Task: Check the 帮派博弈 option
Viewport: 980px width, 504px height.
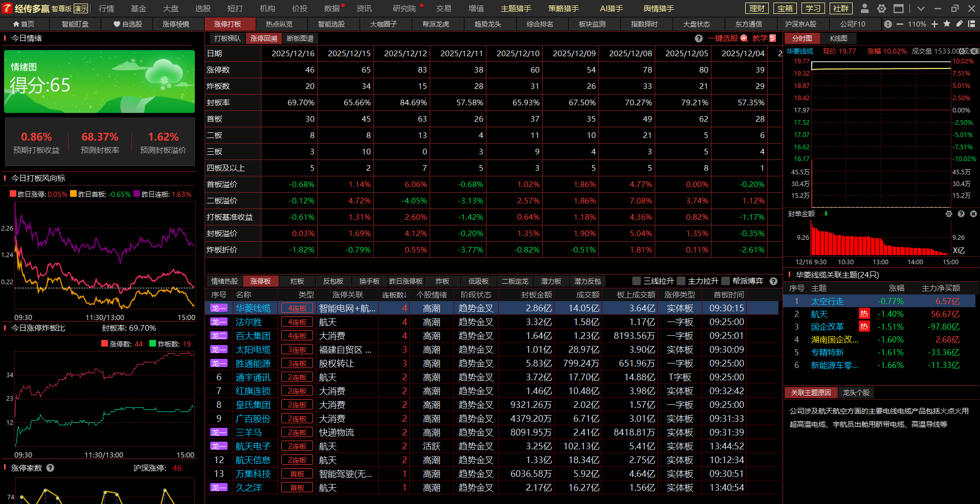Action: tap(725, 281)
